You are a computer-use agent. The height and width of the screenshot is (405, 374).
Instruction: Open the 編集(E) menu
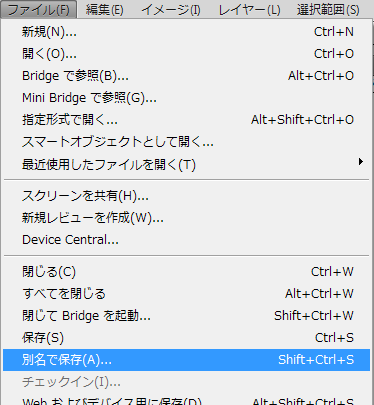pos(104,9)
